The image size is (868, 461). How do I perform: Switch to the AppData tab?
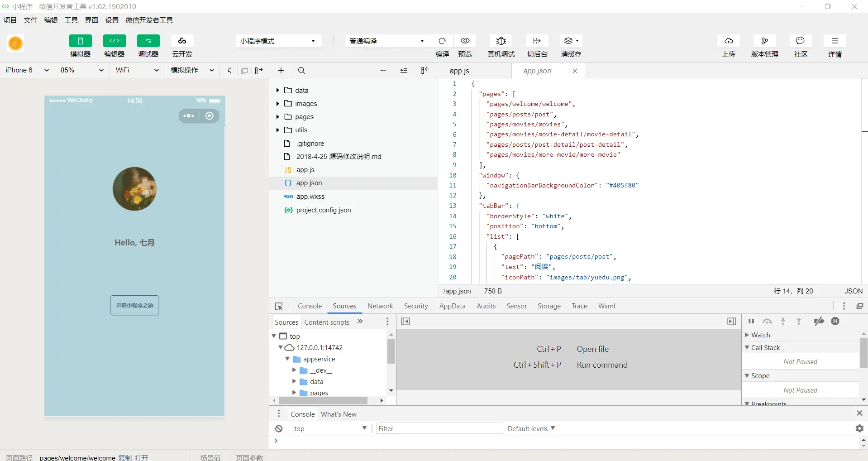[452, 306]
